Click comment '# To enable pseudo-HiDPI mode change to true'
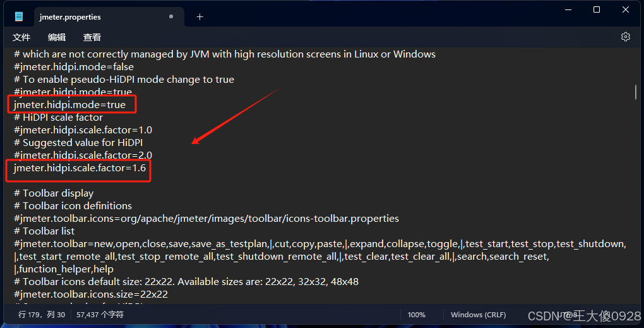 [124, 80]
